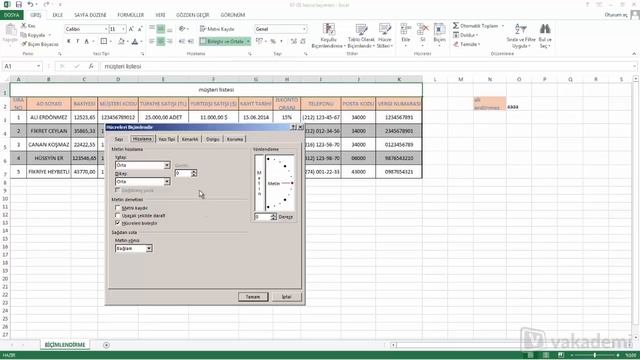Click İptal button in dialog
Image resolution: width=640 pixels, height=360 pixels.
click(287, 297)
